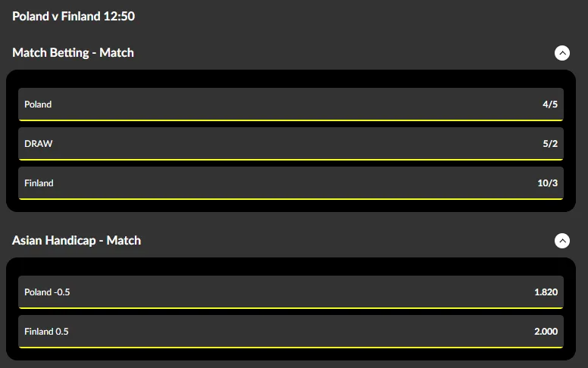Collapse the Asian Handicap section chevron

562,241
